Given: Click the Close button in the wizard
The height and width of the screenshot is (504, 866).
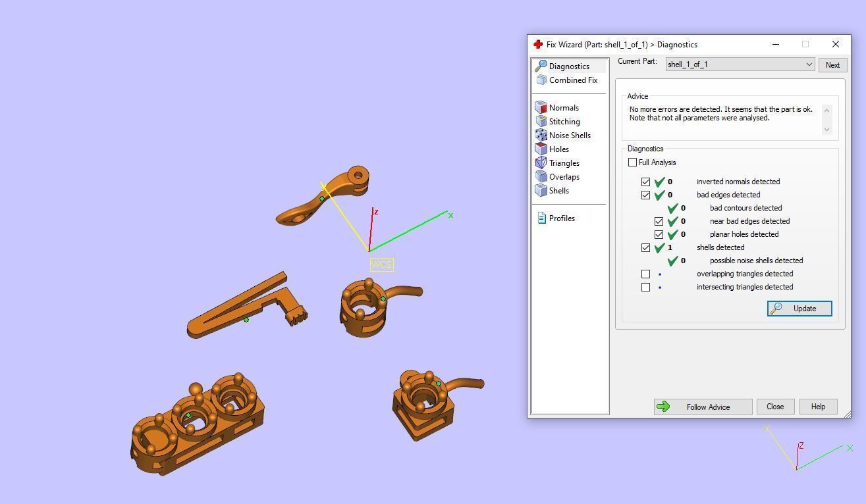Looking at the screenshot, I should click(x=775, y=407).
